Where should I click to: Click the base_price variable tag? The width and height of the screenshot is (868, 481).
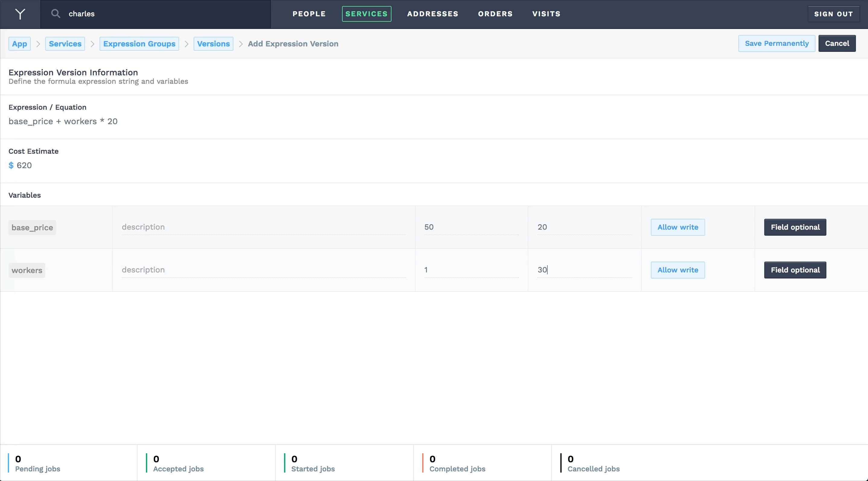point(32,228)
